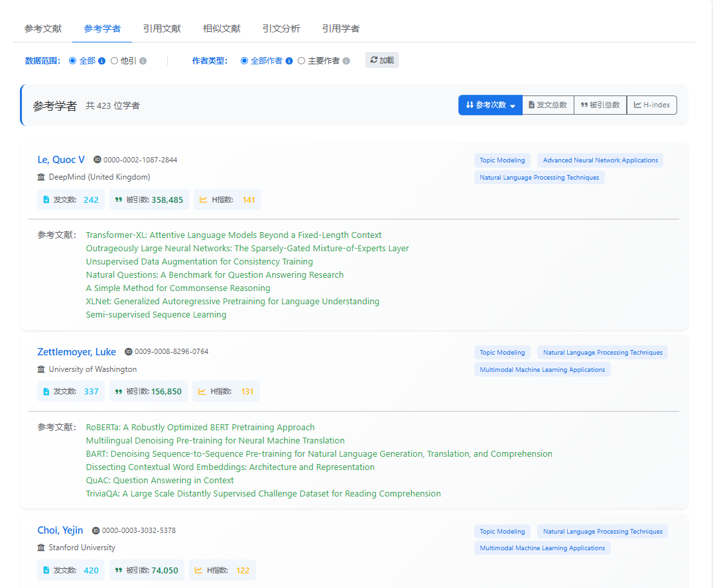Viewport: 713px width, 588px height.
Task: Click the institution icon beside DeepMind (United Kingdom)
Action: coord(40,177)
